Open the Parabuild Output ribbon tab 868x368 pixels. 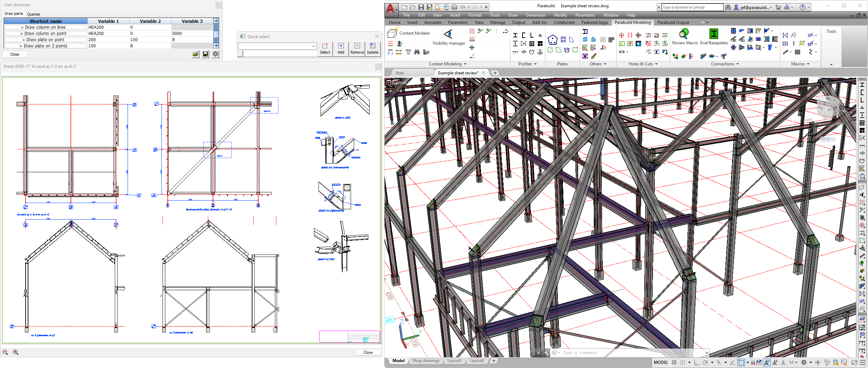[x=673, y=22]
